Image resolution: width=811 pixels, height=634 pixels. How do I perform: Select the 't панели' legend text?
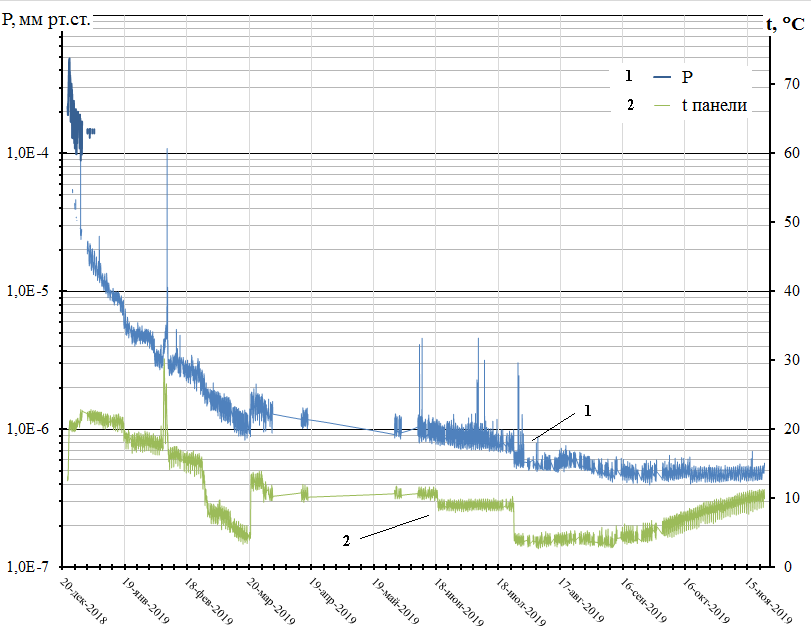click(714, 105)
